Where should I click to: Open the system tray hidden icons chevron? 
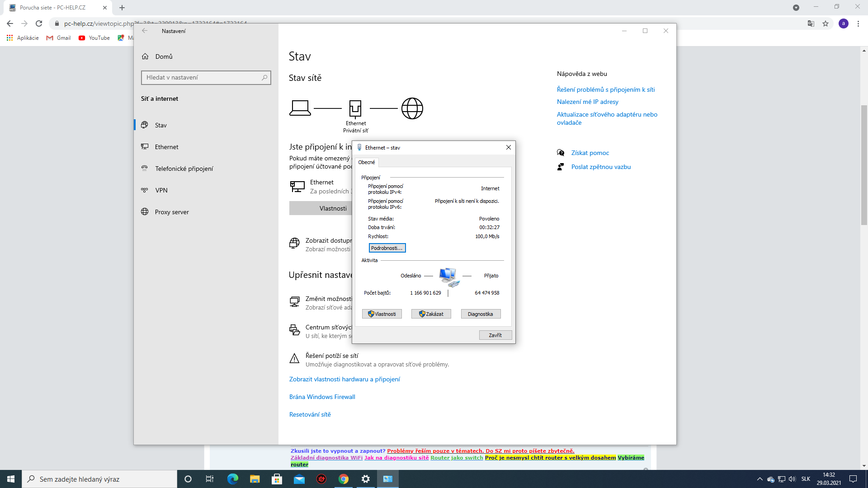click(759, 479)
